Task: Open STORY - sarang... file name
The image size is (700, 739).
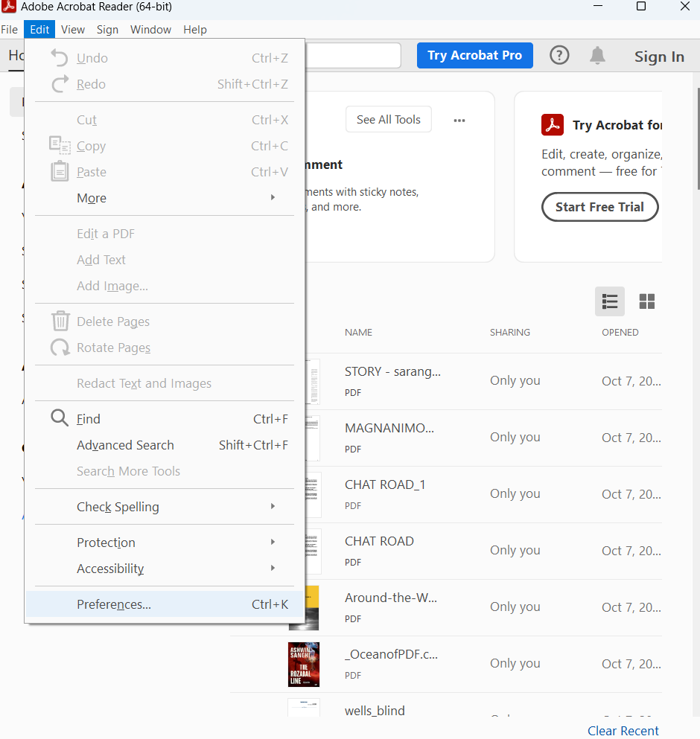Action: tap(392, 371)
